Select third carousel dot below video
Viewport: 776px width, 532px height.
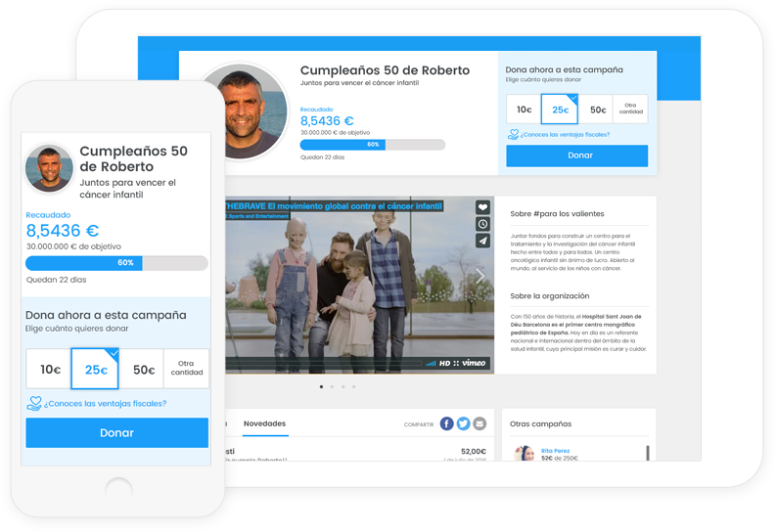coord(342,386)
